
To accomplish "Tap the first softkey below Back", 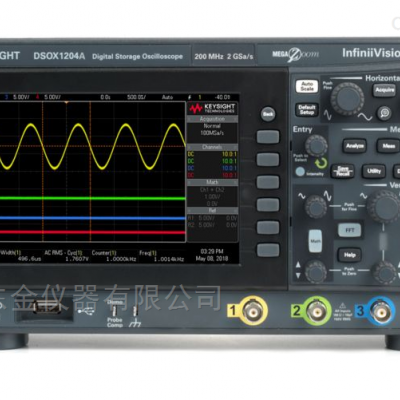I will point(268,137).
